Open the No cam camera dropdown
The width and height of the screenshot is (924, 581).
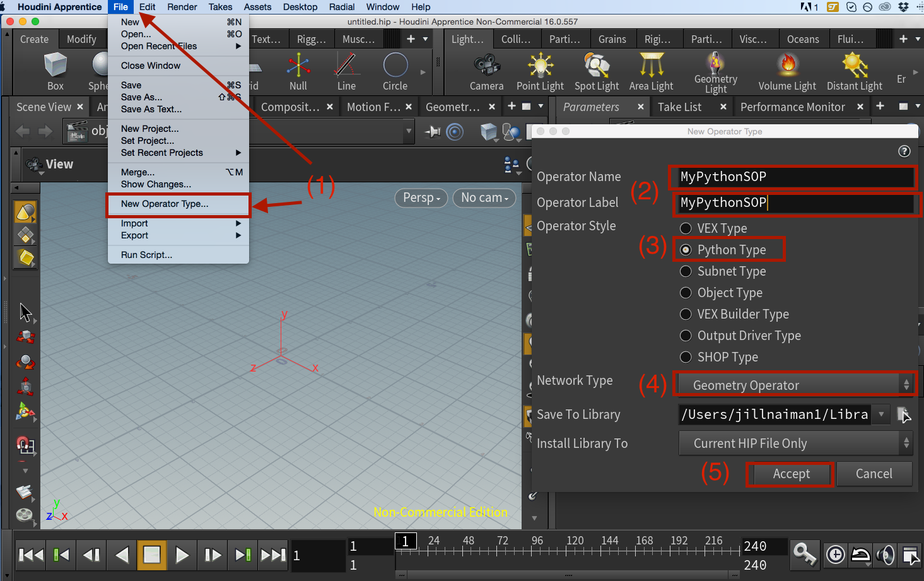484,198
